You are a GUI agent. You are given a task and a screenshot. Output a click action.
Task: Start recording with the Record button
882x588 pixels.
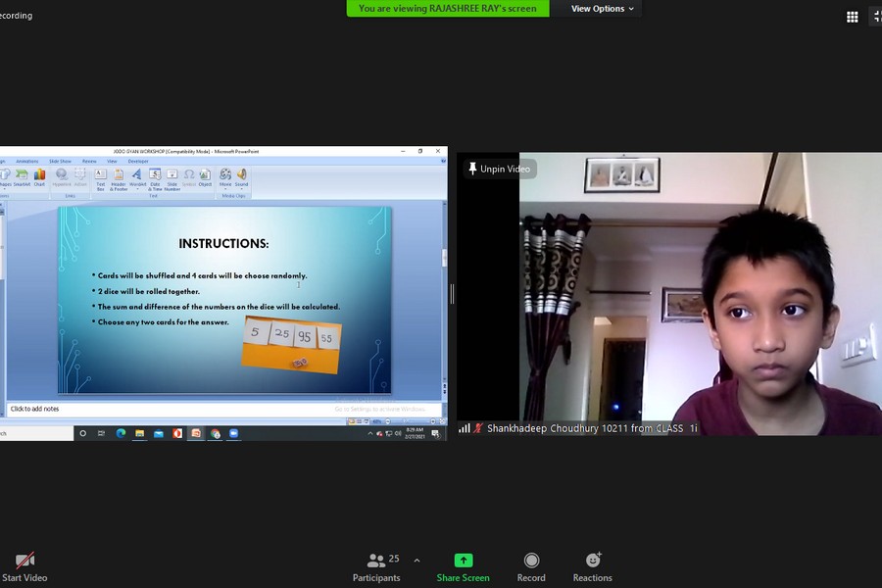(x=531, y=566)
